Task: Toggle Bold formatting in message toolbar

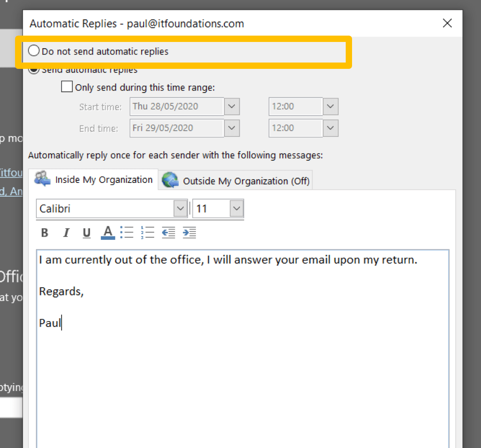Action: click(x=45, y=233)
